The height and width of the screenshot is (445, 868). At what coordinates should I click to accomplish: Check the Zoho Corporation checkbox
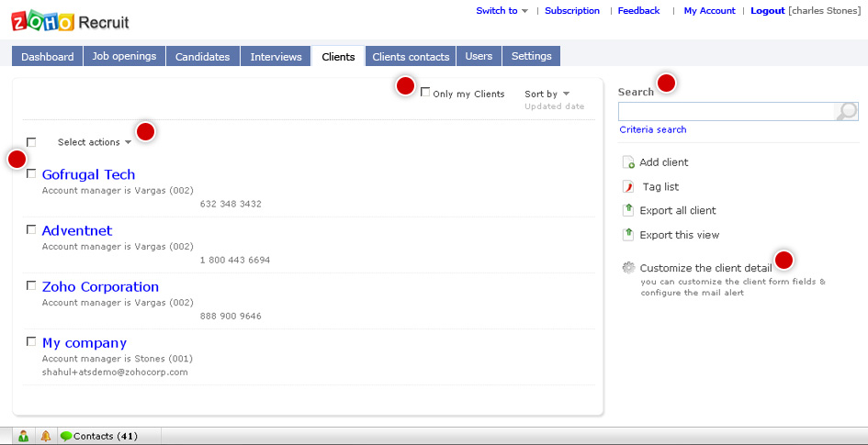(31, 285)
